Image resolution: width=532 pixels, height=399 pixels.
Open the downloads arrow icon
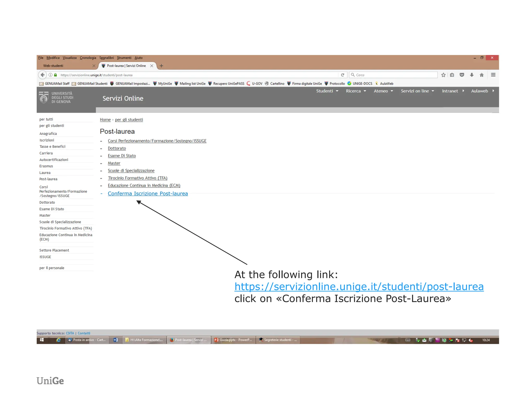[x=471, y=75]
